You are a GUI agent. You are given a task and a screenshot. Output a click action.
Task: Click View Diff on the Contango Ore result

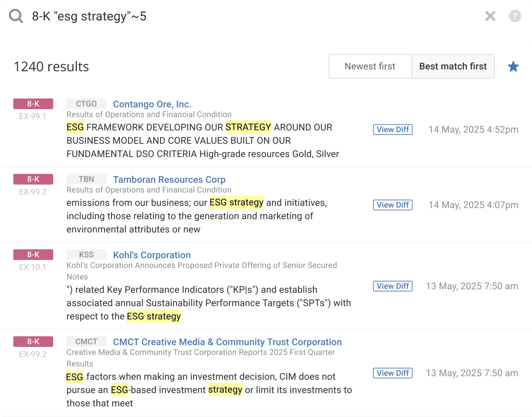(393, 129)
